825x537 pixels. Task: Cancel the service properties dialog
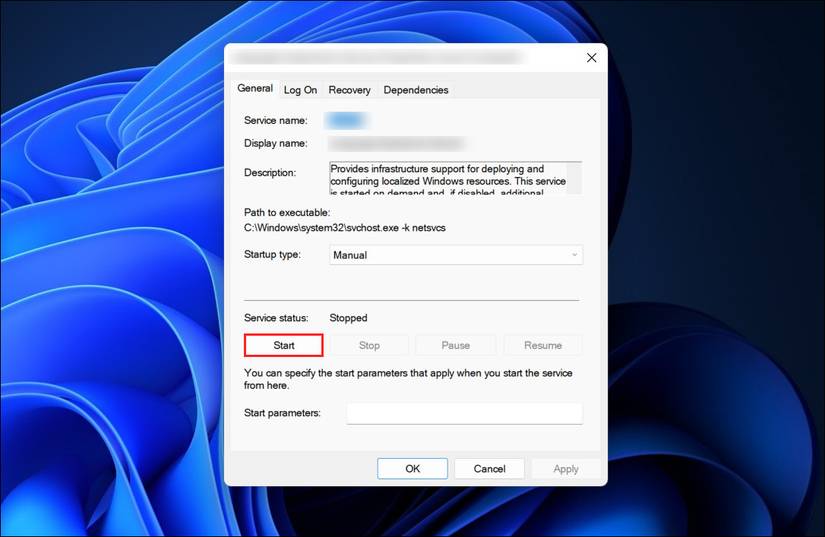[x=489, y=469]
